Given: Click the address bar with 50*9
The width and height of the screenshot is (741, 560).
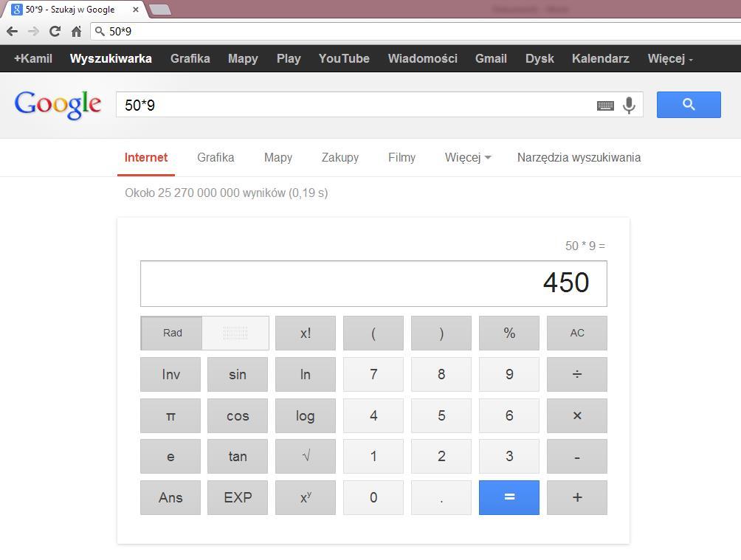Looking at the screenshot, I should [416, 32].
